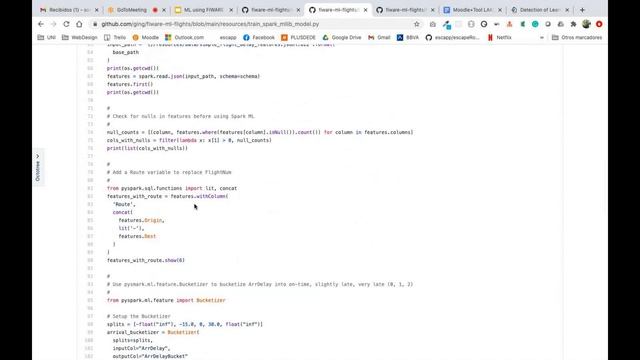This screenshot has width=640, height=360.
Task: Click the colored eyedropper extension icon
Action: (x=447, y=25)
